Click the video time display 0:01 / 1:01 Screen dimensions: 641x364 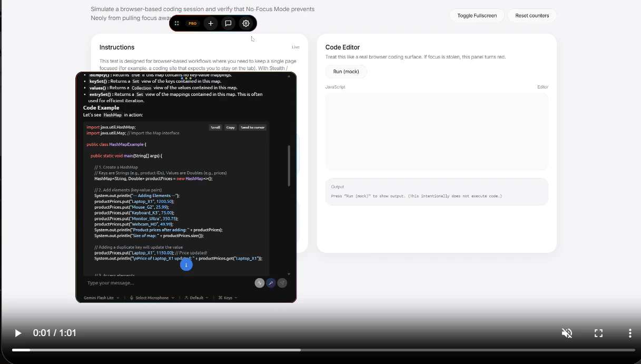55,333
